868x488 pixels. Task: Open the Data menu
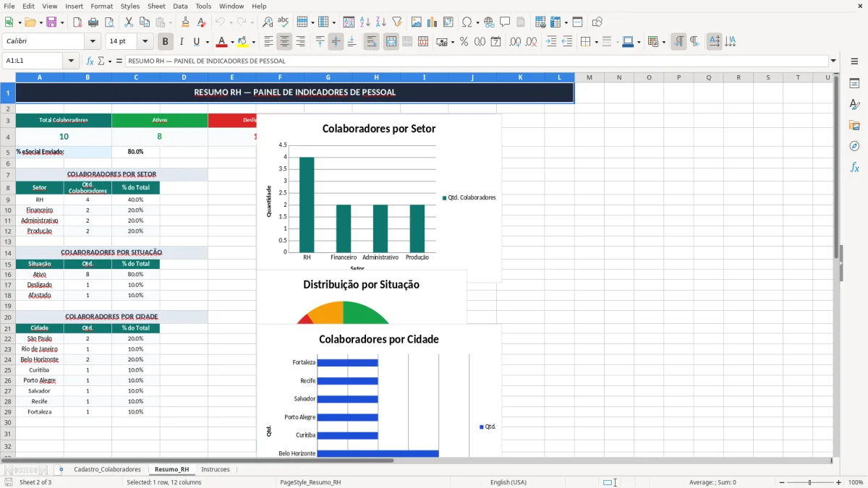click(180, 6)
